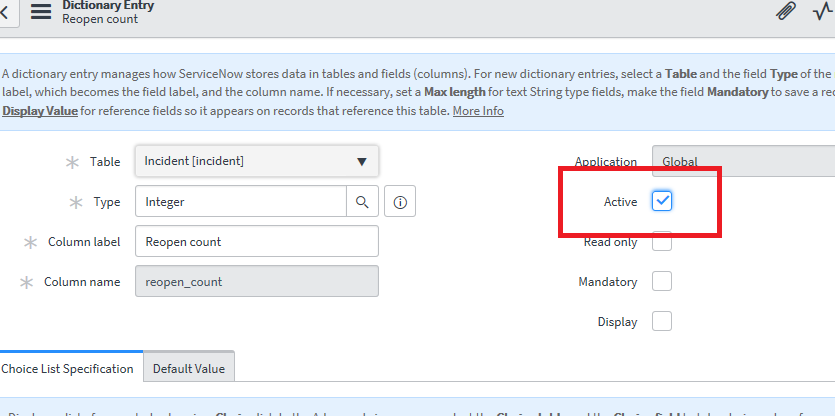Click the Column name field reopen_count
The height and width of the screenshot is (416, 835).
256,282
